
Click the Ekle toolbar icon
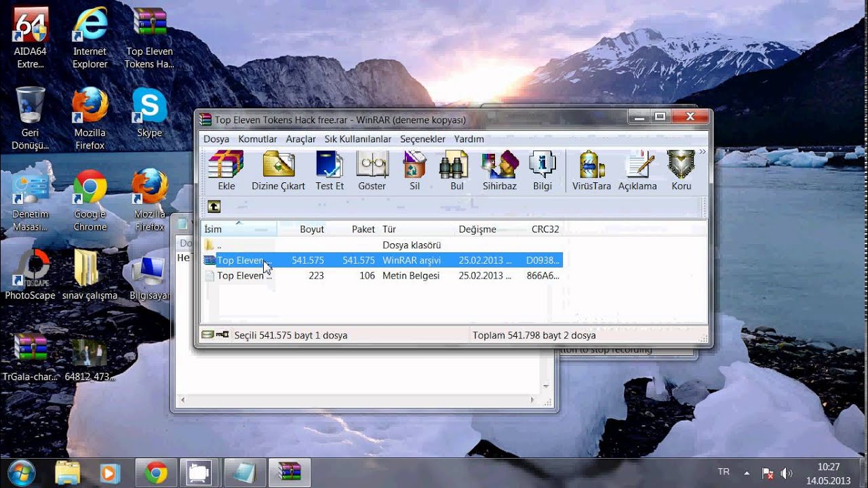point(226,171)
